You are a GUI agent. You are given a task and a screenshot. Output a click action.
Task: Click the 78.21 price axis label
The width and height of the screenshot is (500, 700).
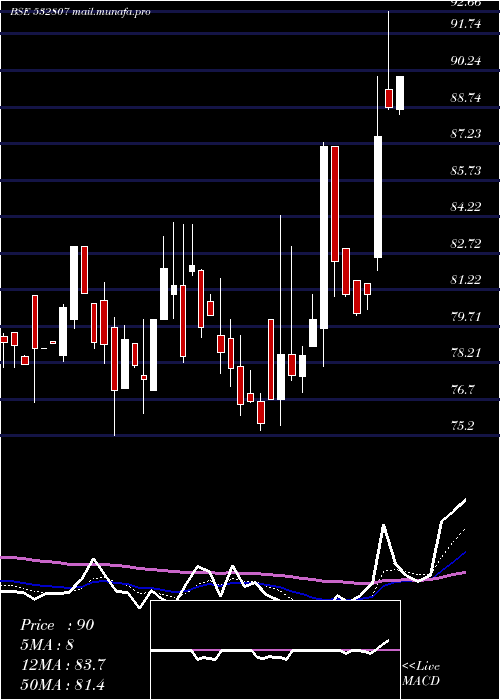(x=466, y=353)
